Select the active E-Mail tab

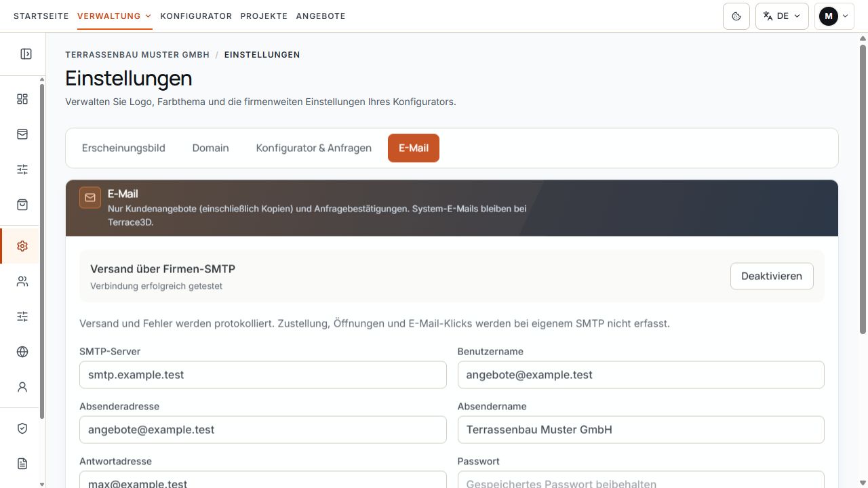tap(414, 148)
